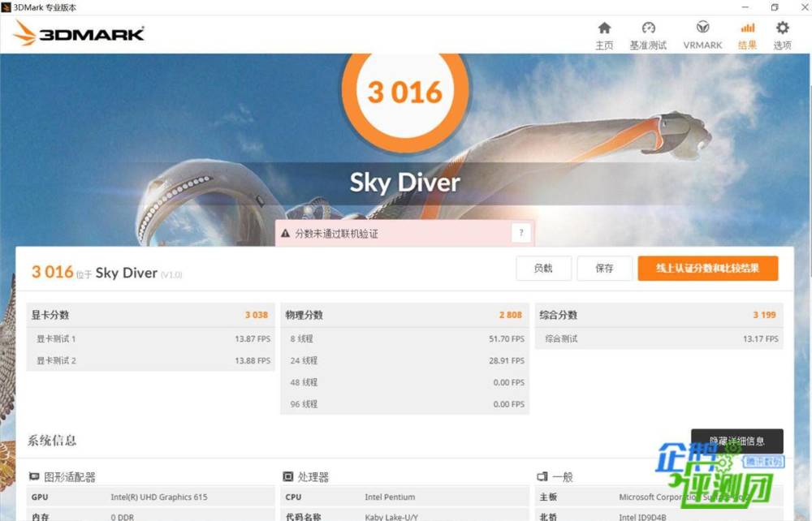Click the 3 016 score circle
The height and width of the screenshot is (521, 812).
coord(405,92)
